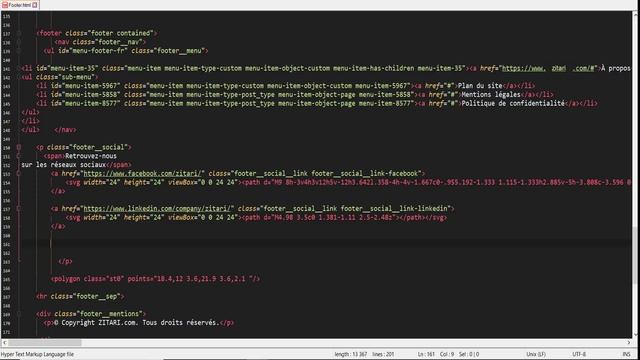
Task: Collapse the ul menu-footer-fr fold on line 139
Action: 19,51
